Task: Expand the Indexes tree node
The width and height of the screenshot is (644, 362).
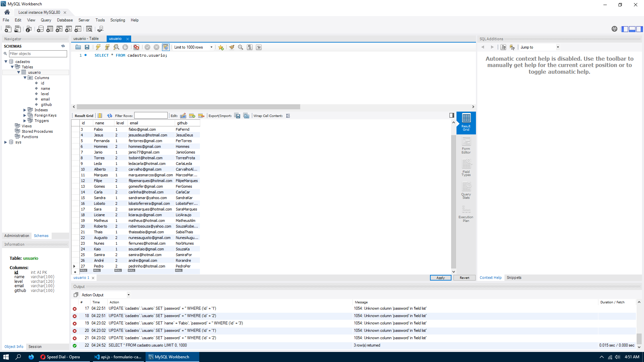Action: (x=25, y=110)
